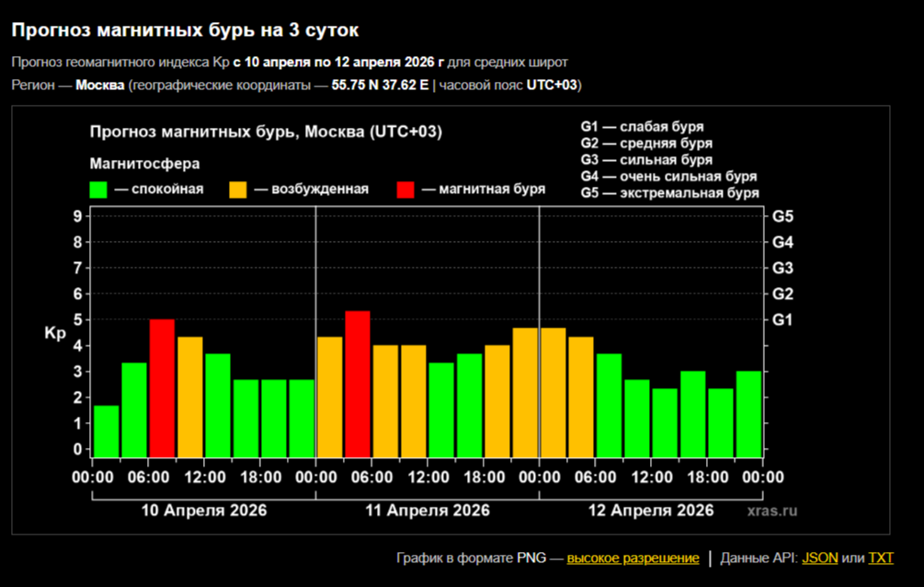The image size is (924, 587).
Task: Click the 12 Апреля 2026 date label
Action: pyautogui.click(x=650, y=511)
